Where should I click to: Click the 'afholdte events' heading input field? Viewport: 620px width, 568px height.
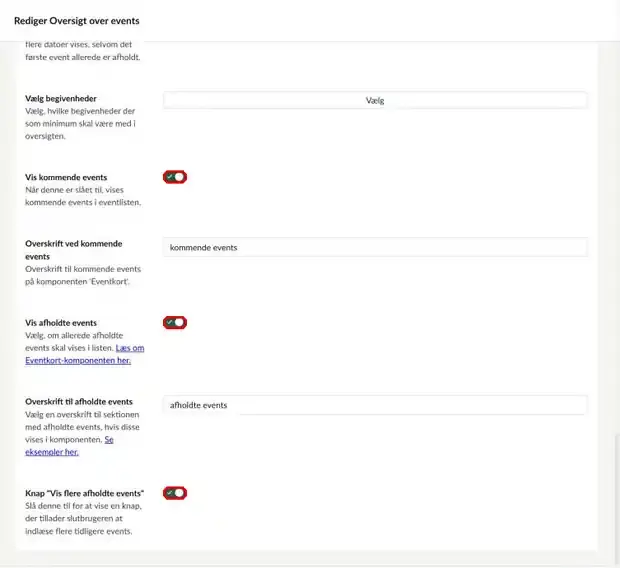click(375, 405)
